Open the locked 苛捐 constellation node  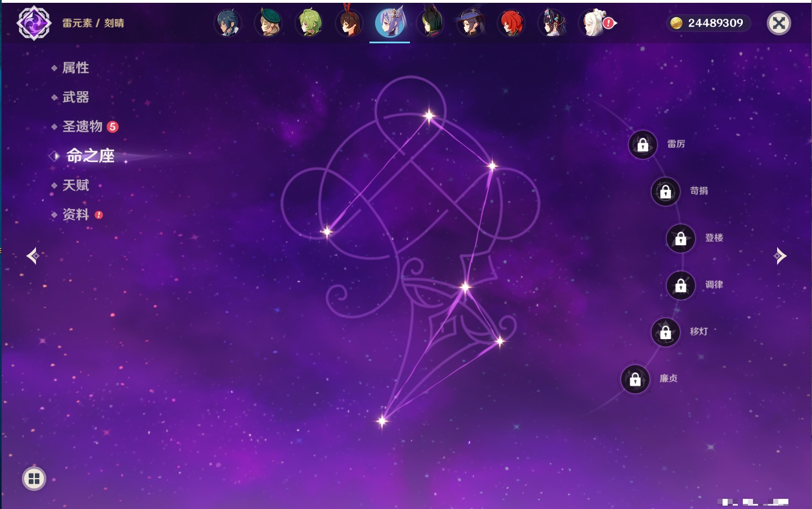[x=666, y=191]
